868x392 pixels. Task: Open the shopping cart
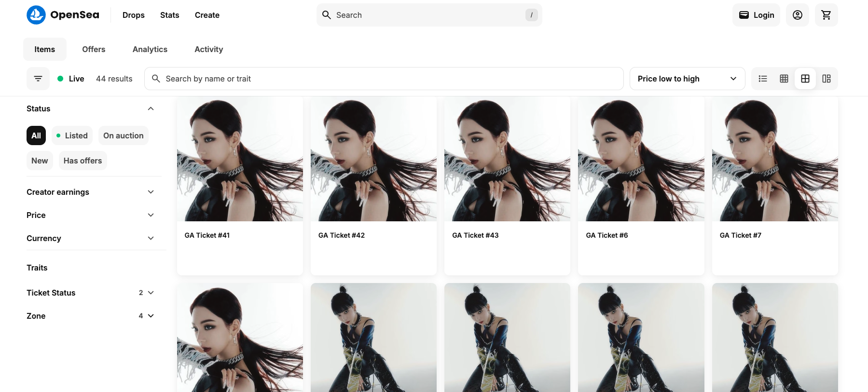826,15
